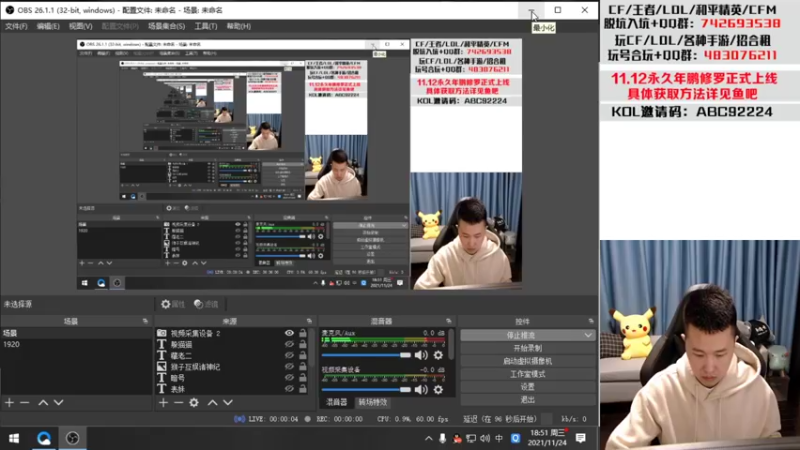Viewport: 800px width, 450px height.
Task: Click the mixer panel vertical scrollbar
Action: coord(451,344)
